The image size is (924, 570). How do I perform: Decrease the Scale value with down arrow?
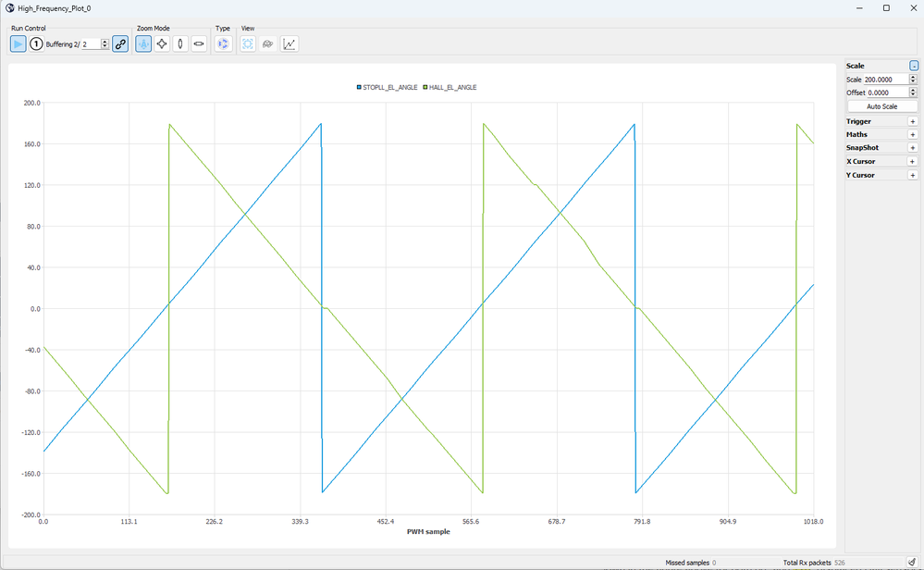click(914, 81)
